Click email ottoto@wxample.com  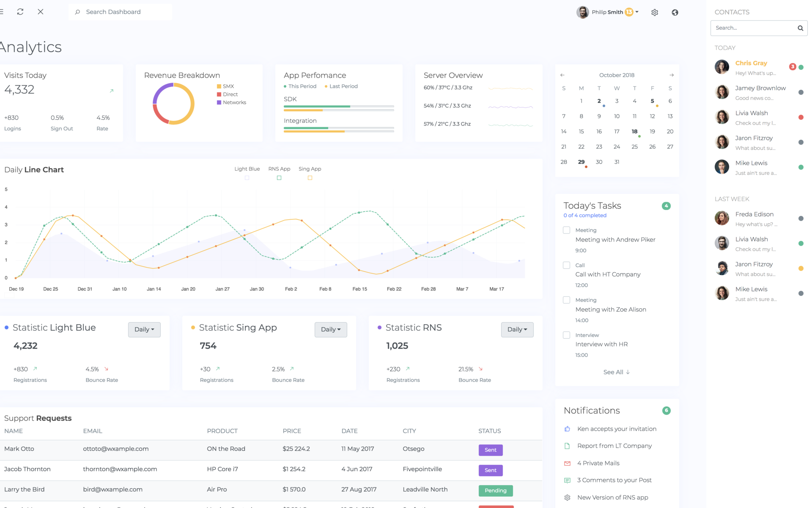click(116, 449)
